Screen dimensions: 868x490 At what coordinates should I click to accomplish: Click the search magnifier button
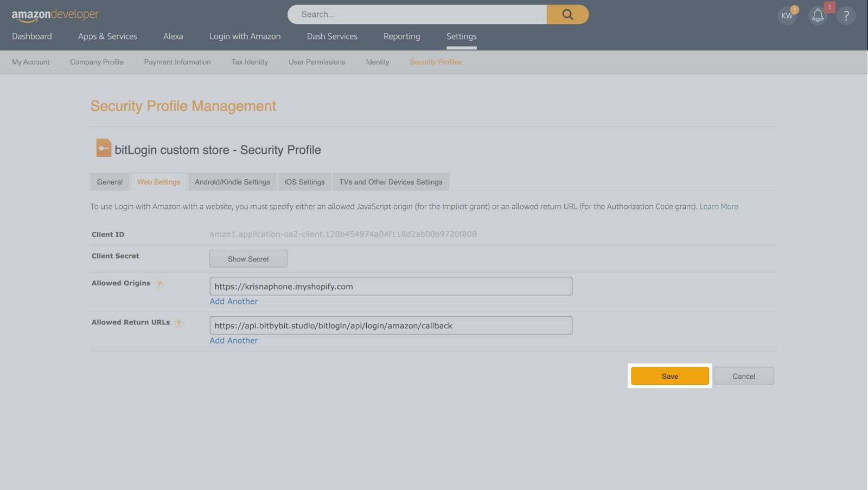pyautogui.click(x=567, y=15)
